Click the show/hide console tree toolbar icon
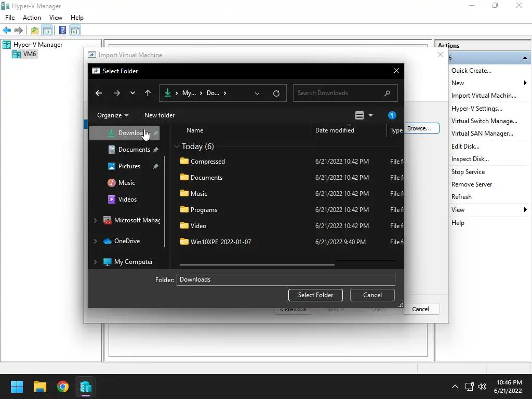This screenshot has width=532, height=399. point(47,31)
